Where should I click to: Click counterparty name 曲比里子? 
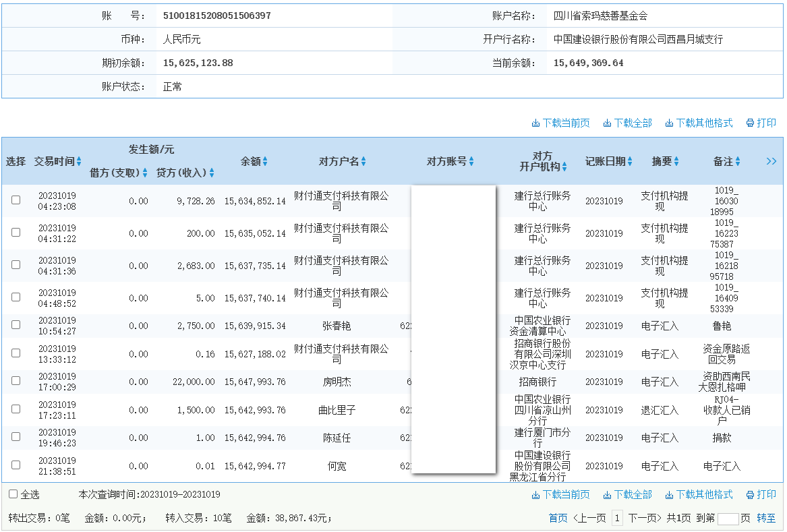tap(337, 411)
